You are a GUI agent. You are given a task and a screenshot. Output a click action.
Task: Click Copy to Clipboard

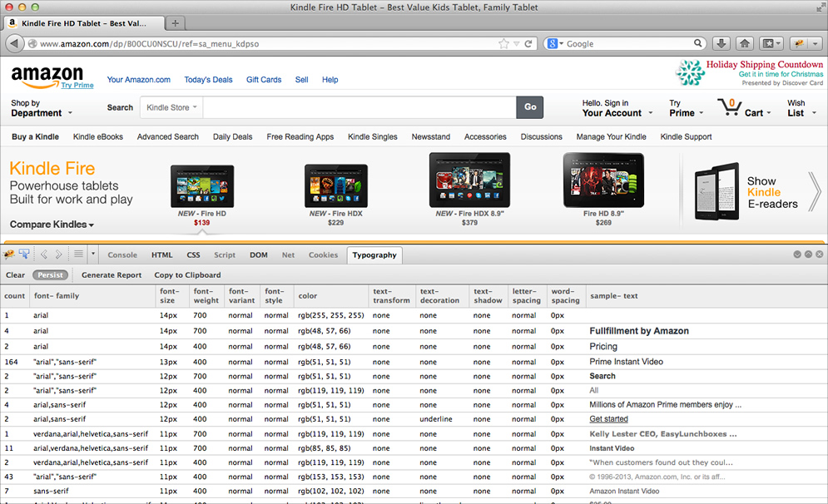187,275
